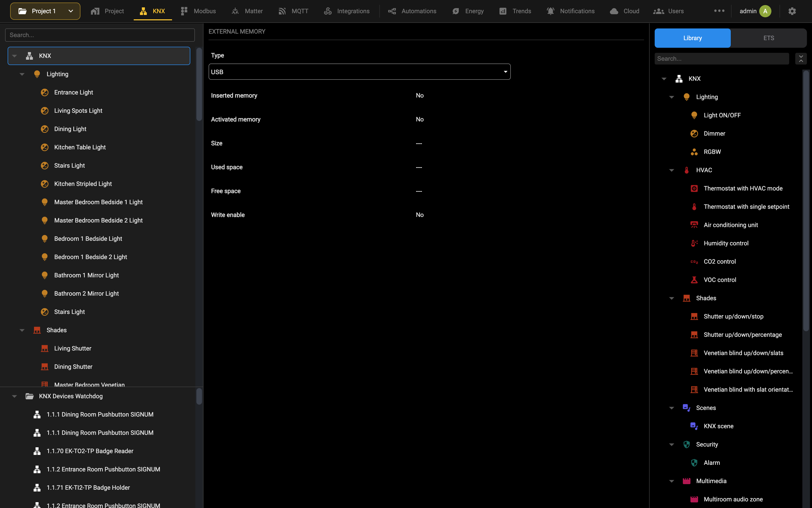812x508 pixels.
Task: Click the Entrance Light dimmer icon
Action: click(45, 92)
